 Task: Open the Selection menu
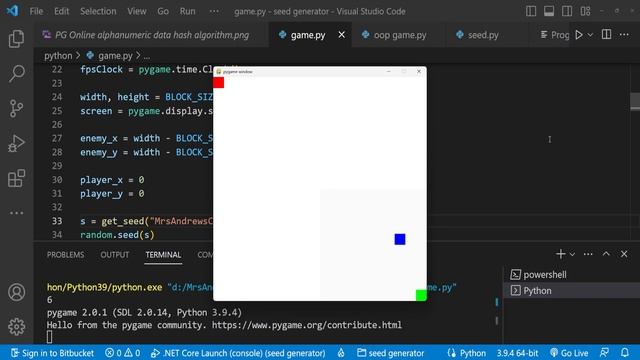tap(98, 11)
